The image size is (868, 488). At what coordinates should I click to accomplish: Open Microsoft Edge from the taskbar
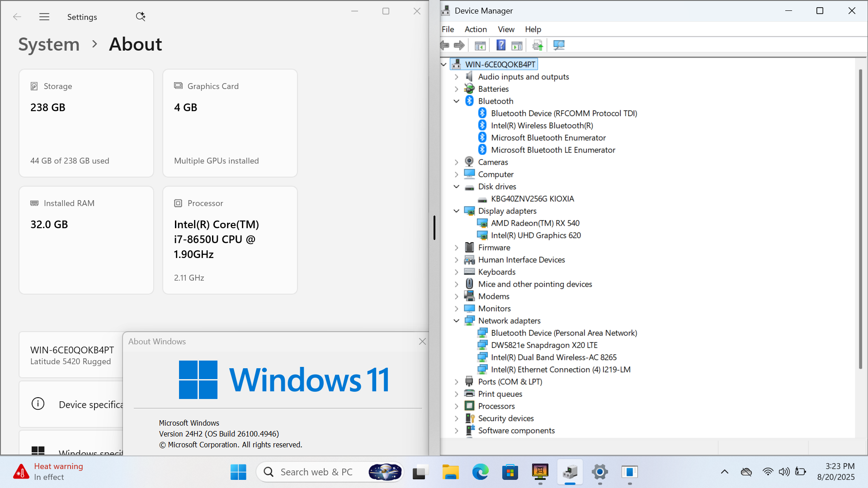480,472
